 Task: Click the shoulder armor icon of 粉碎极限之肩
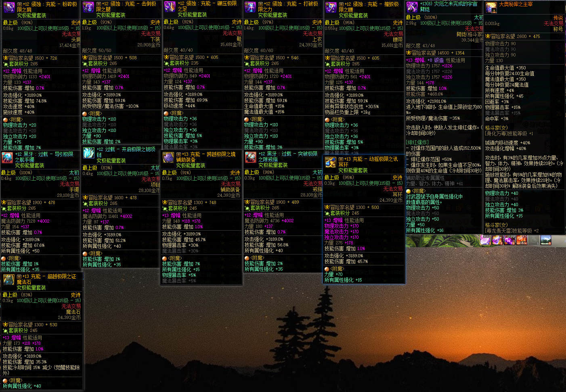click(9, 7)
